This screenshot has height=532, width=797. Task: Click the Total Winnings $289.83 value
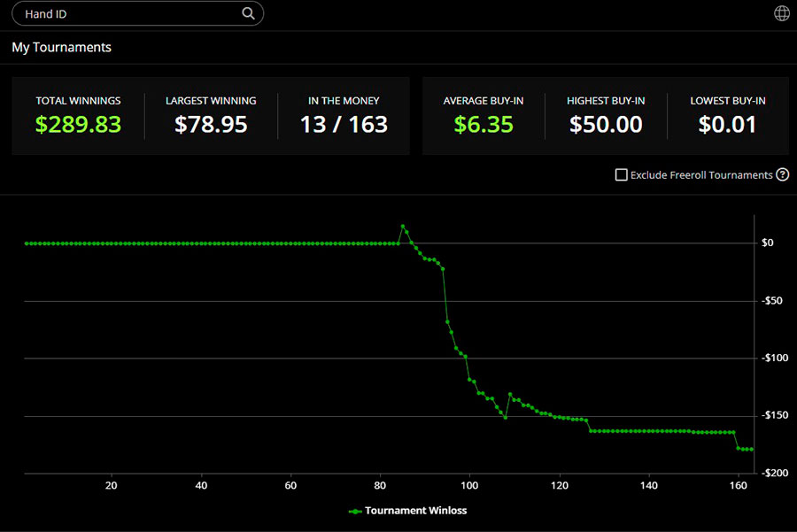(x=78, y=125)
